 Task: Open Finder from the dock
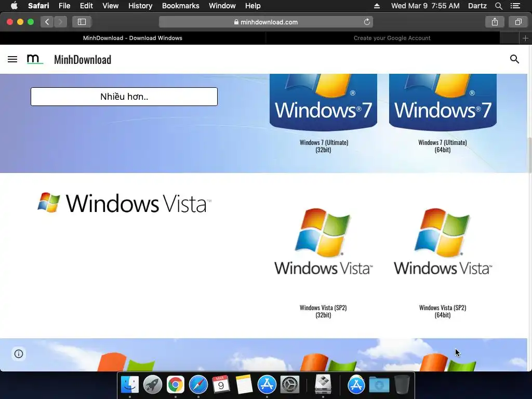click(130, 384)
